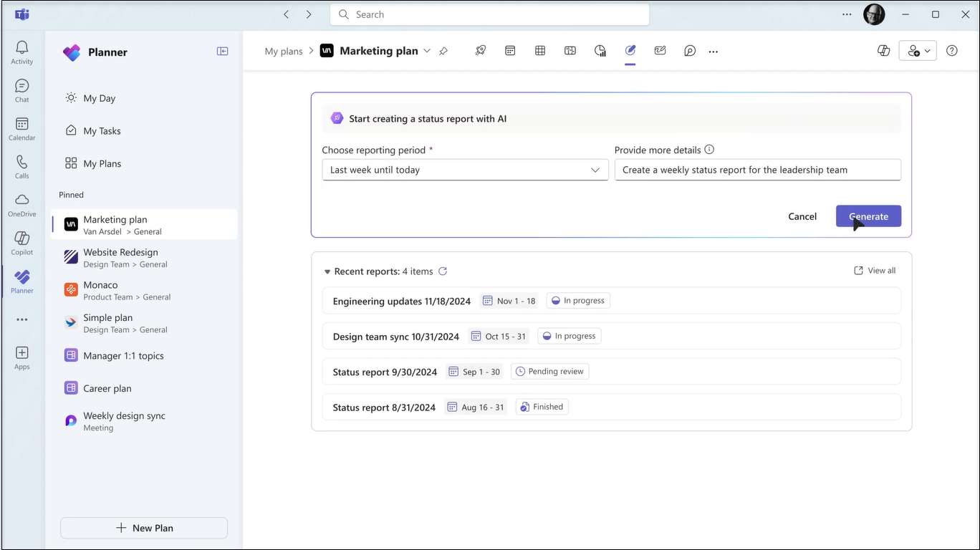
Task: Click the Pending review status badge
Action: point(550,371)
